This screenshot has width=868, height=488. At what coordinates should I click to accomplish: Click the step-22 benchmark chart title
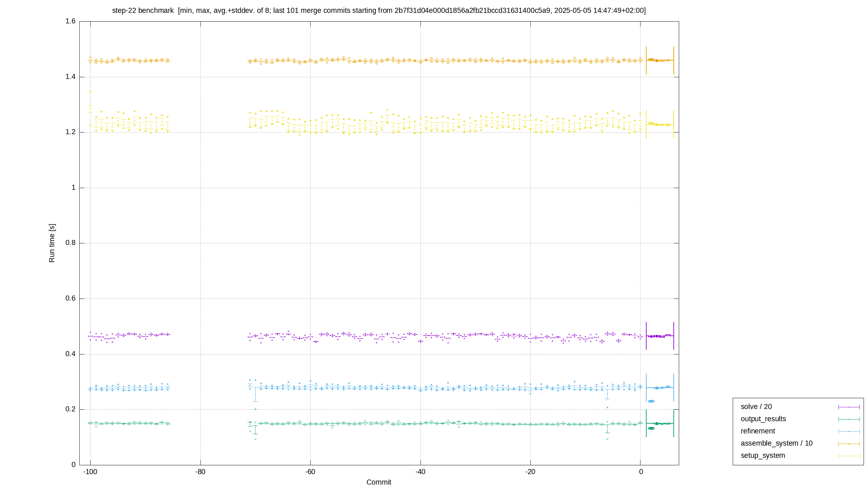[379, 11]
